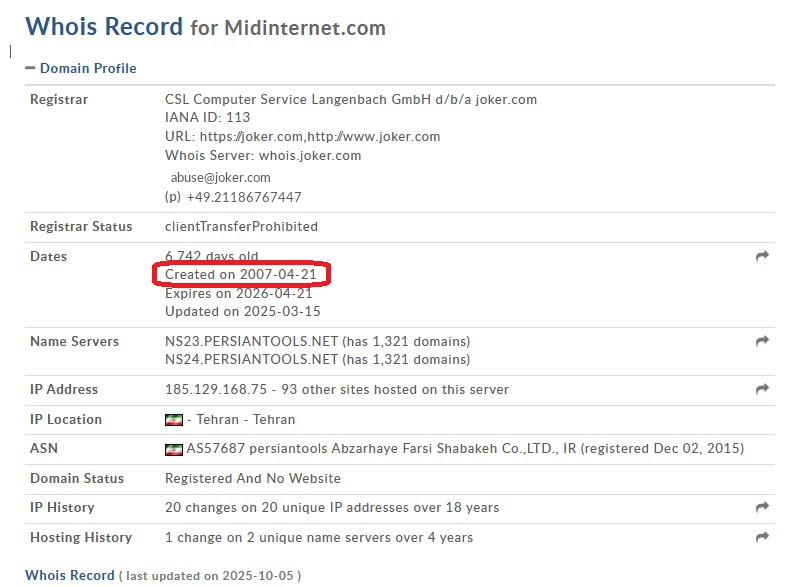
Task: Select the NS23.PERSIANTOOLS.NET name server
Action: 251,341
